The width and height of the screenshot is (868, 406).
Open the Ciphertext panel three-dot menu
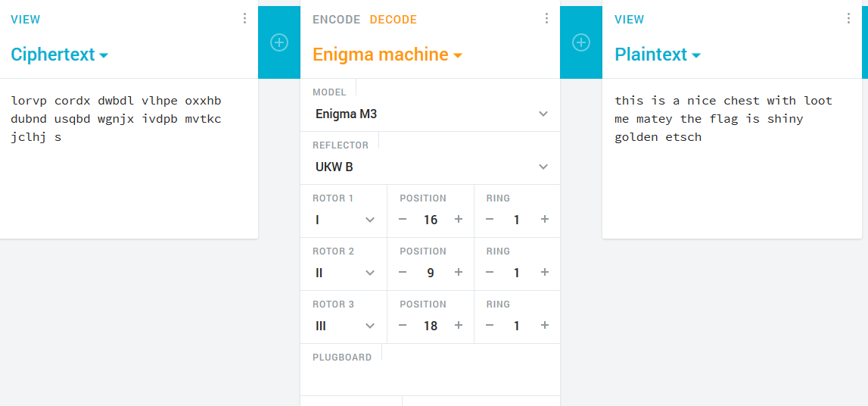(x=244, y=19)
